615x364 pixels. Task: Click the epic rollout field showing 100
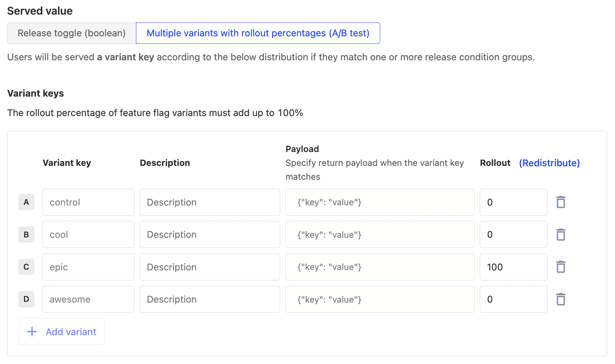(x=513, y=267)
